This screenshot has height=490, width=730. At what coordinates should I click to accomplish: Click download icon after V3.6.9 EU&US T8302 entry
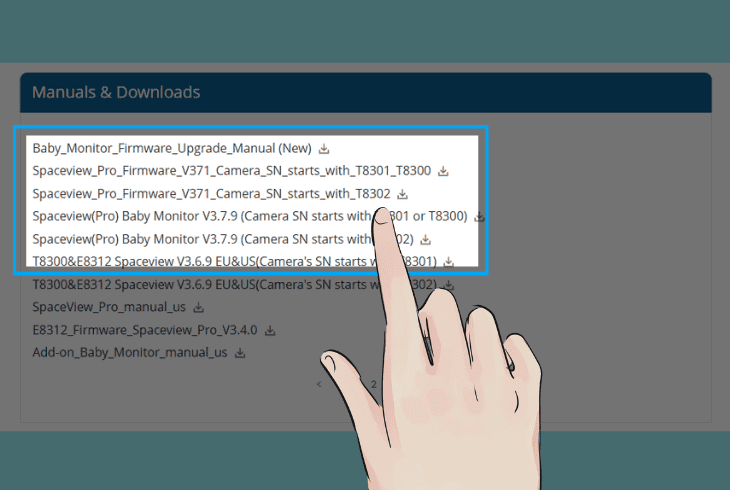[448, 285]
